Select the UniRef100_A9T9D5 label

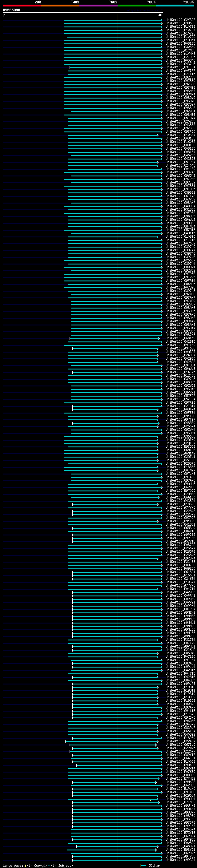(x=180, y=839)
